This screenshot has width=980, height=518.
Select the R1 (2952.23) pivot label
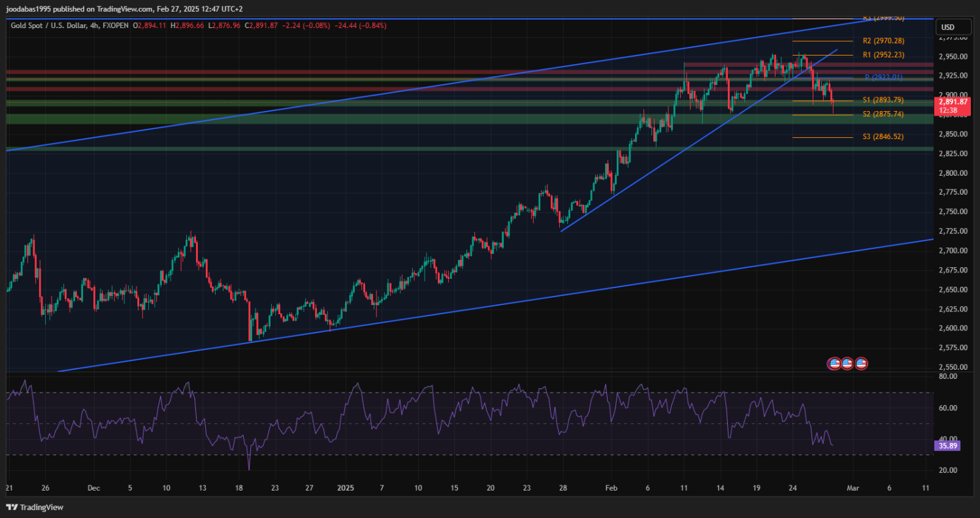[883, 55]
